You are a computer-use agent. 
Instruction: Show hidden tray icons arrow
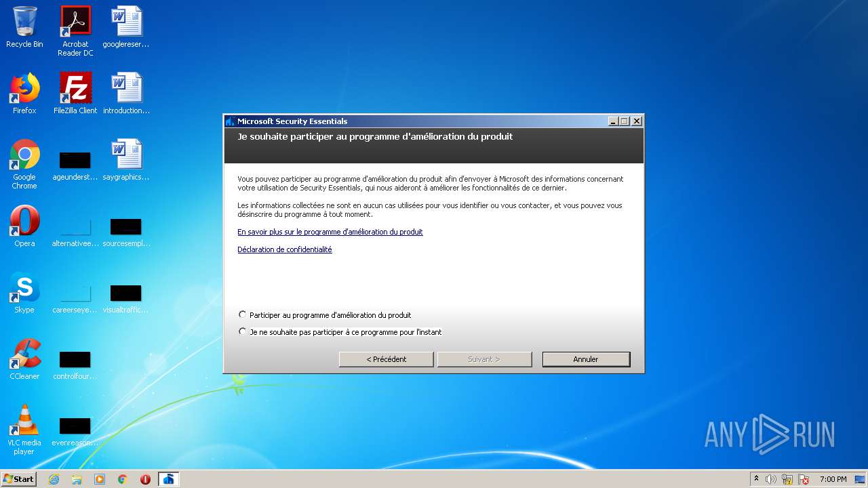pyautogui.click(x=756, y=479)
